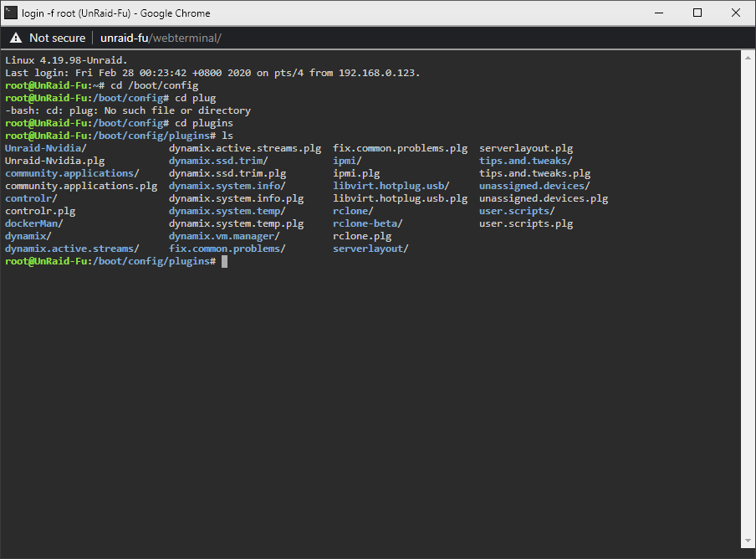Click the terminal cursor at the prompt

point(224,261)
